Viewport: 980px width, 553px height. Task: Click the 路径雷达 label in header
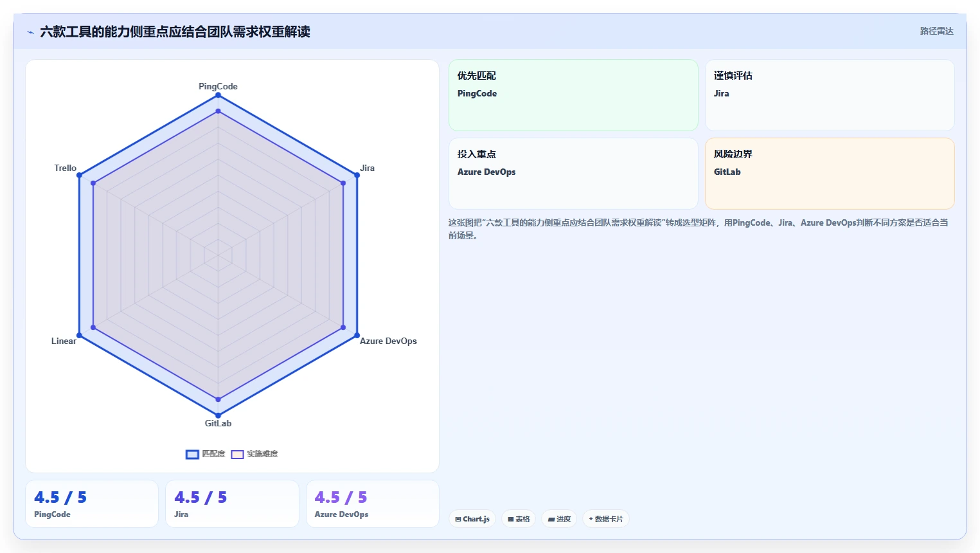coord(936,31)
